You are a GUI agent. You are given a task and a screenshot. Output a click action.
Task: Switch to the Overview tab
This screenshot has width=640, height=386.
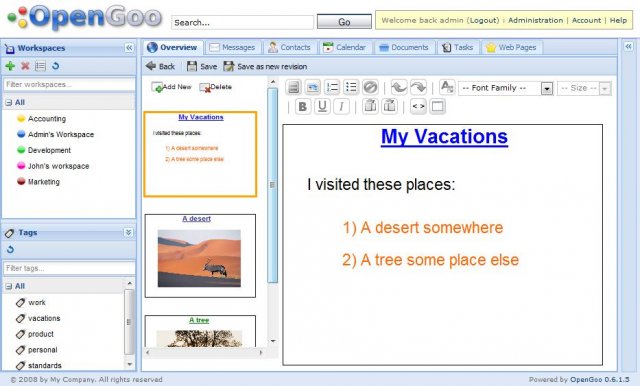(x=172, y=47)
